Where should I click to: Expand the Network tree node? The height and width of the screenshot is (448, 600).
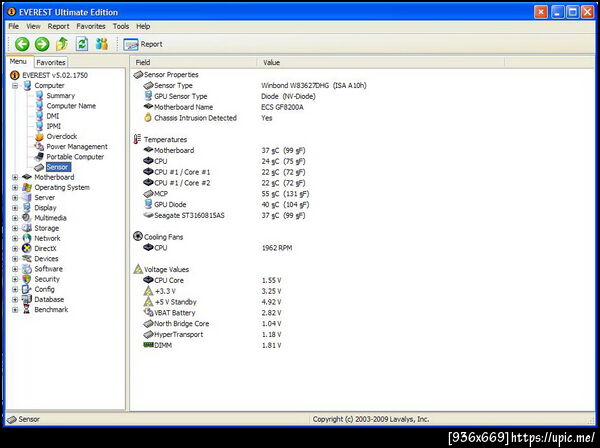tap(15, 238)
